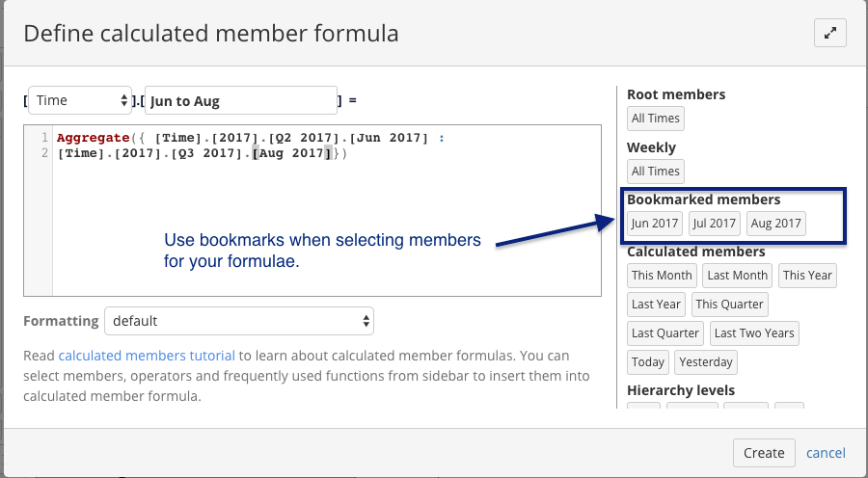
Task: Insert 'All Times' under Weekly
Action: [x=656, y=172]
